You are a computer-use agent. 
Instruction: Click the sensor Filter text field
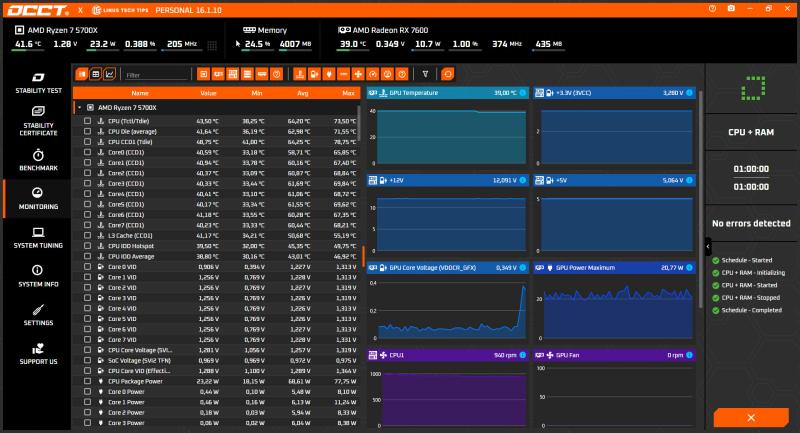coord(156,75)
